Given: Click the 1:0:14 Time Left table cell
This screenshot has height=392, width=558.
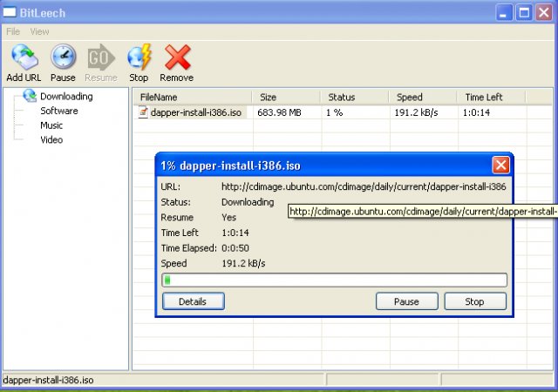Looking at the screenshot, I should (x=476, y=112).
